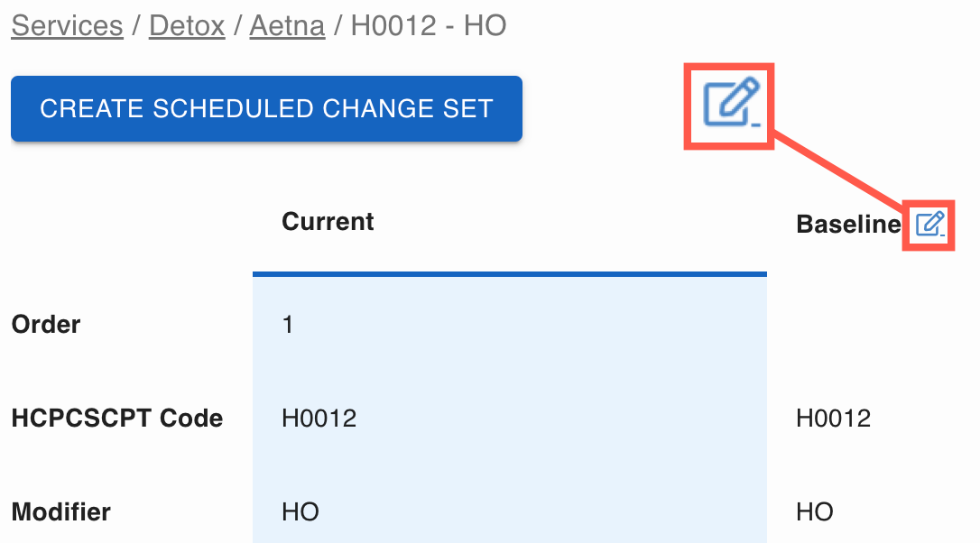980x543 pixels.
Task: Click the H0012 - HO breadcrumb text
Action: (429, 25)
